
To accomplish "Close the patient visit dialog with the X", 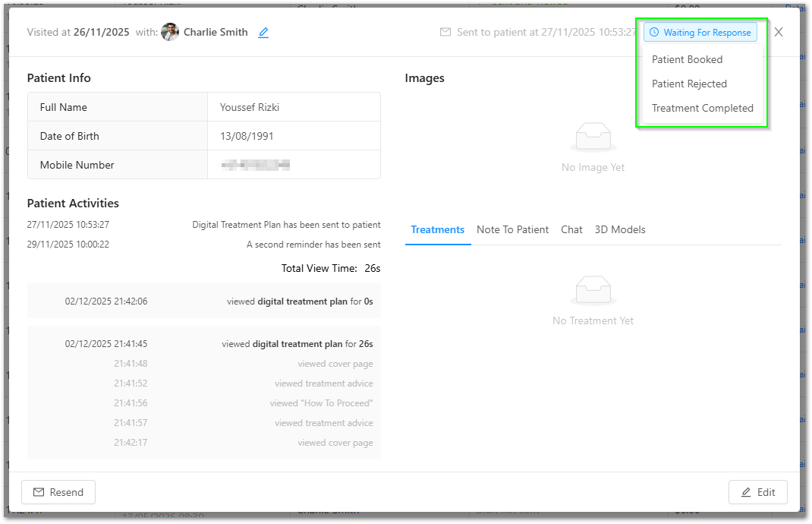I will (778, 32).
